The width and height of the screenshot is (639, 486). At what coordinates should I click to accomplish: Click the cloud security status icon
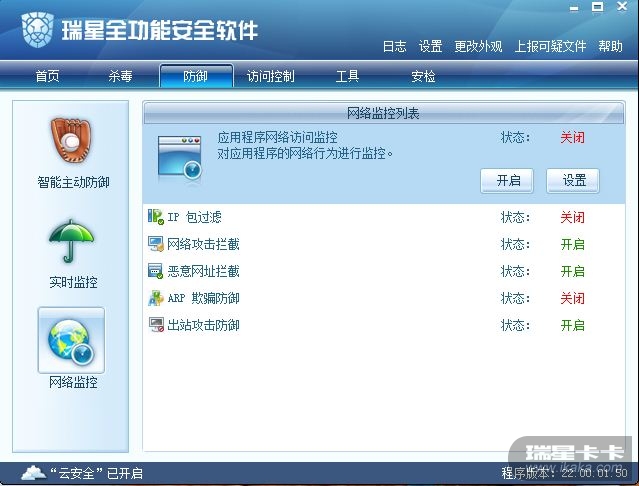(33, 473)
